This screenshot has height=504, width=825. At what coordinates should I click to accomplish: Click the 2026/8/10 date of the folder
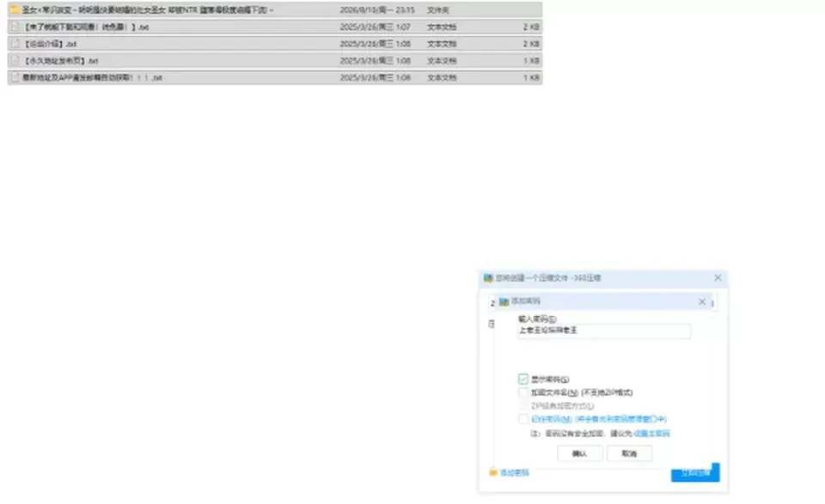(x=376, y=10)
